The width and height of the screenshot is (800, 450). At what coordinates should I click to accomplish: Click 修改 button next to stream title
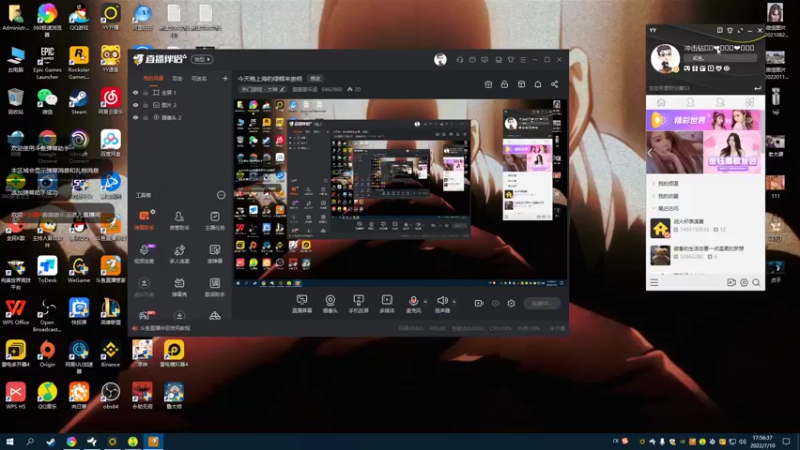pos(315,79)
